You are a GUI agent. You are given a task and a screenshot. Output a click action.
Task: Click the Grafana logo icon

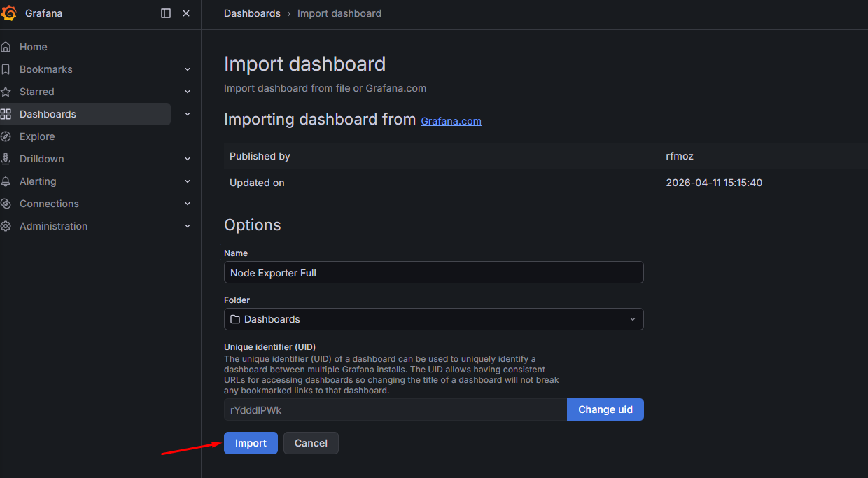[x=8, y=13]
